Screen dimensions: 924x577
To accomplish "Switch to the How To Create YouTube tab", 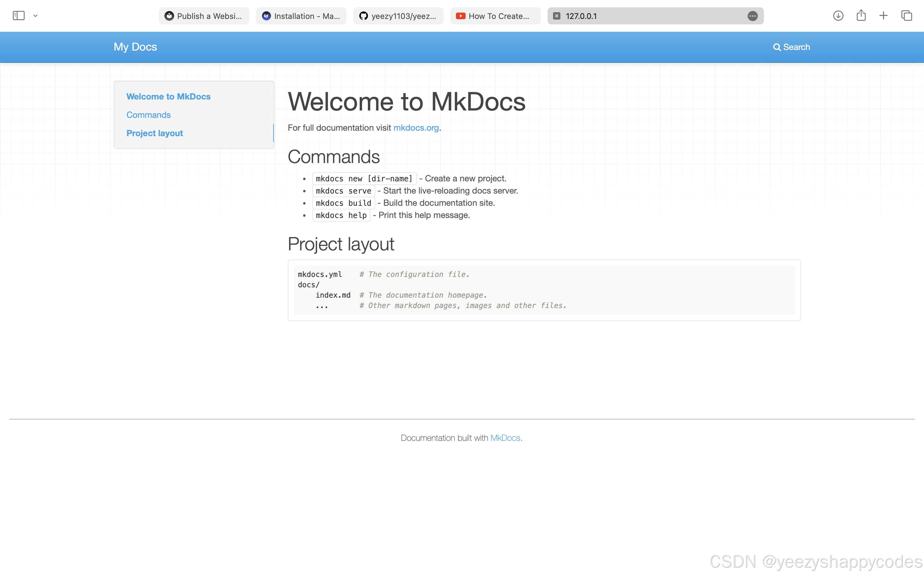I will 495,16.
